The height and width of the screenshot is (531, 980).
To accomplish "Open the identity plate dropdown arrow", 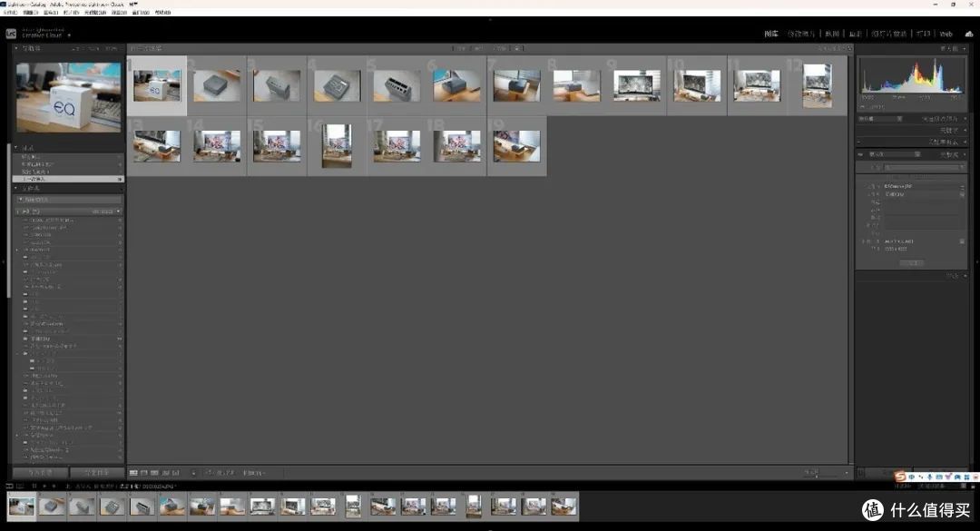I will click(69, 35).
